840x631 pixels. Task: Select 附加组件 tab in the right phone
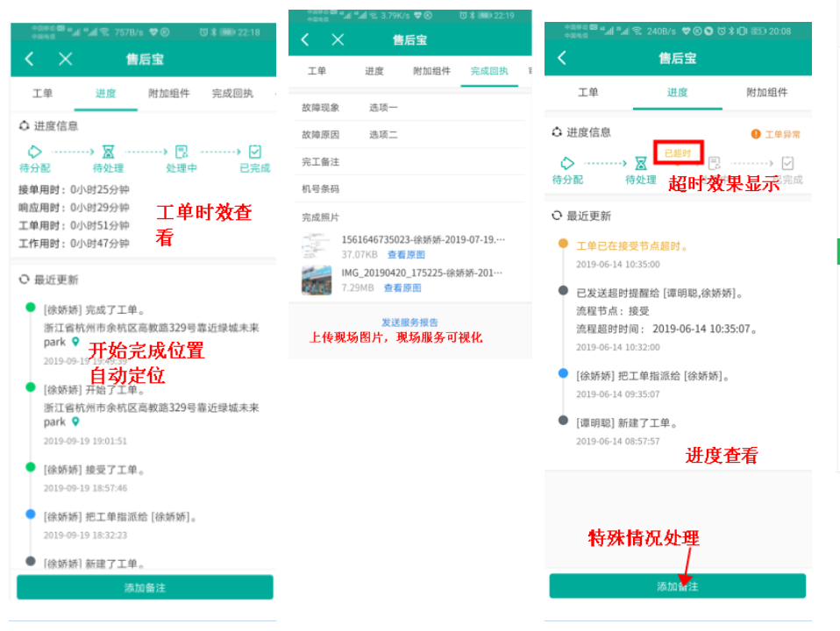(766, 92)
